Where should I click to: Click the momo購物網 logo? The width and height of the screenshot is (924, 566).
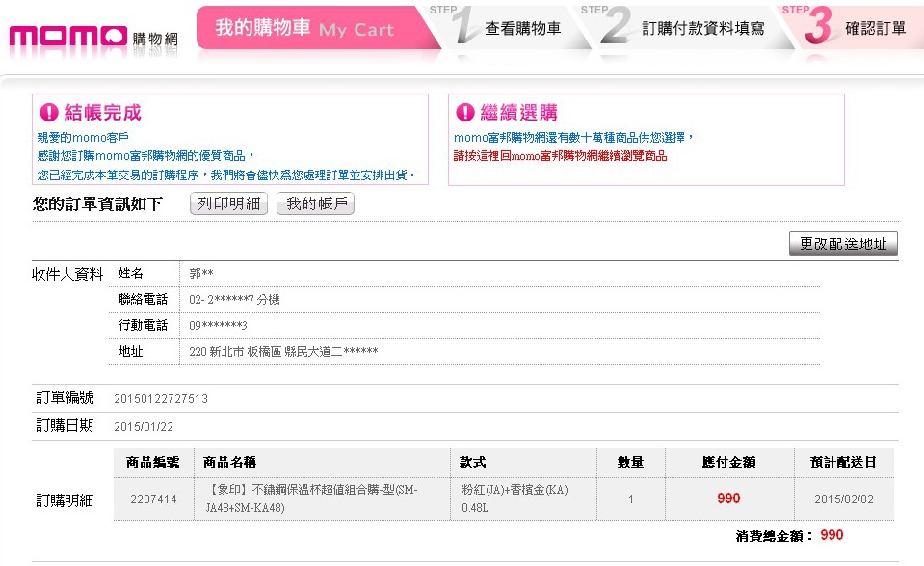tap(92, 38)
